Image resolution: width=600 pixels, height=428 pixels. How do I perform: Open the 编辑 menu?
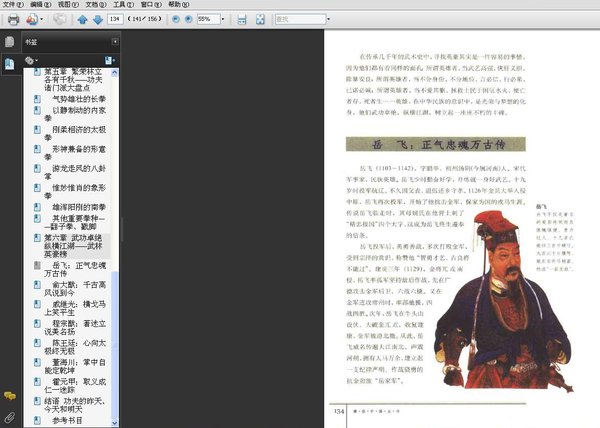(41, 5)
